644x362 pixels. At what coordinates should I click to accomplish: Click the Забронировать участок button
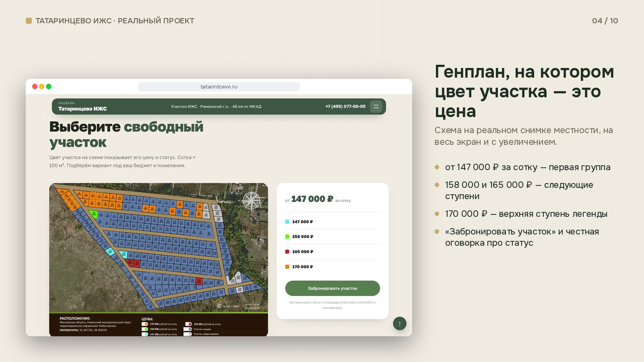[x=332, y=288]
